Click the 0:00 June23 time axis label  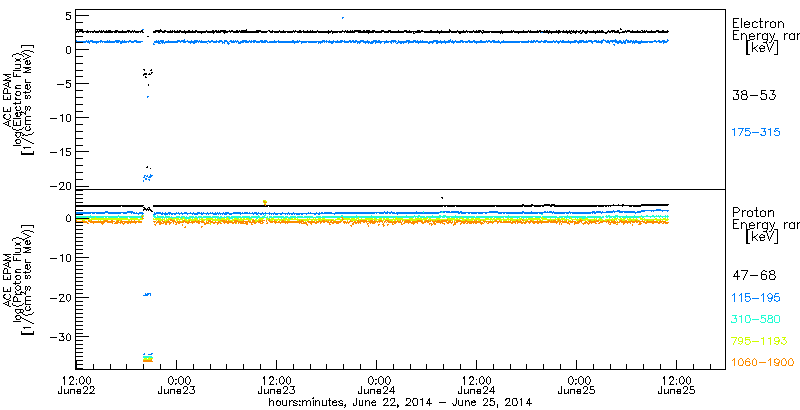pyautogui.click(x=177, y=385)
